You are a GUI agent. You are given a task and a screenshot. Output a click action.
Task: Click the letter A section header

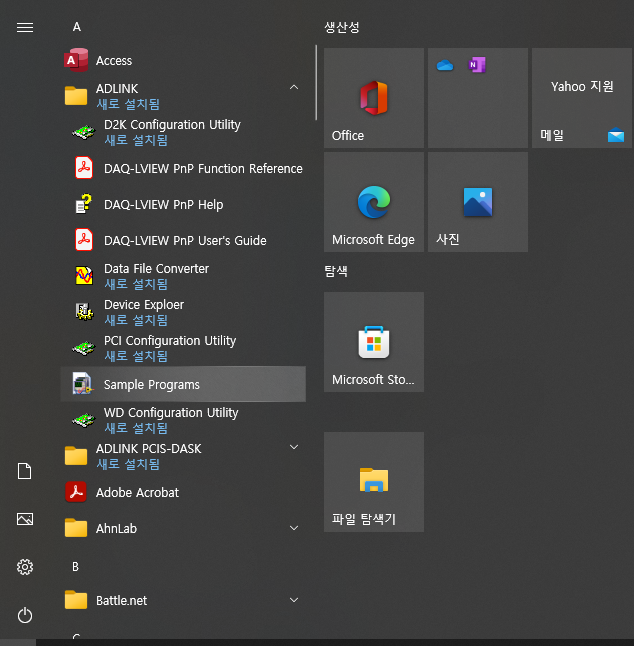click(x=77, y=27)
